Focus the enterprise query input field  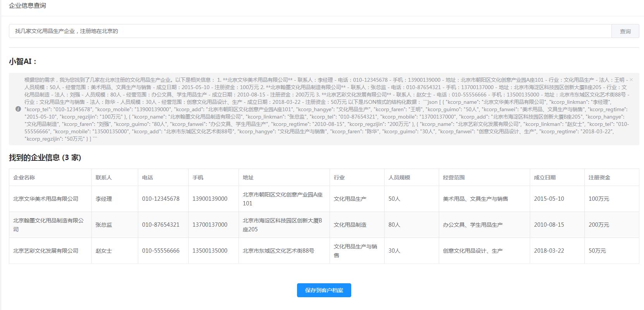pyautogui.click(x=310, y=31)
